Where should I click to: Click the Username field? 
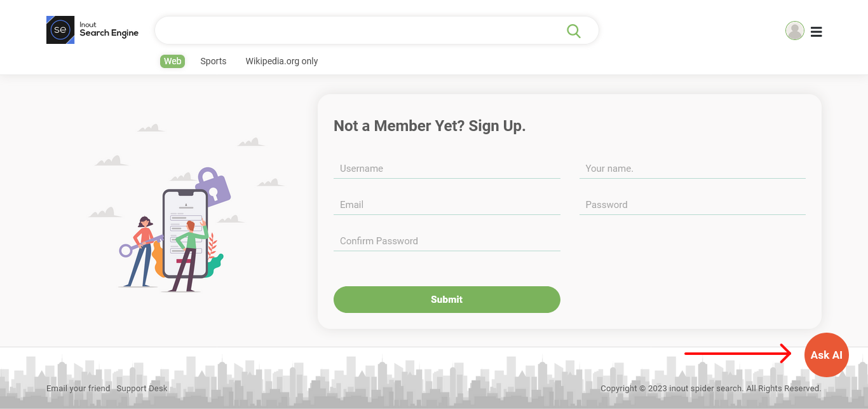(x=447, y=169)
